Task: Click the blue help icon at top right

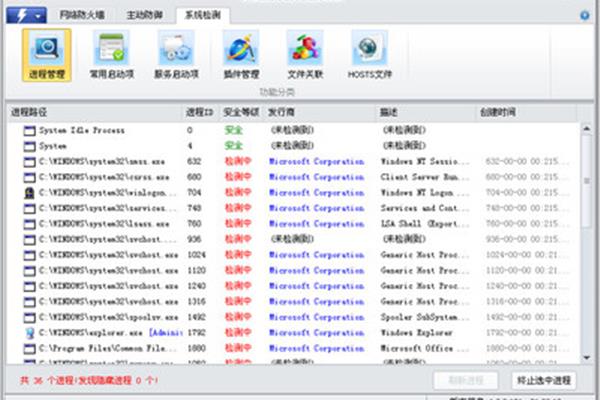Action: click(584, 15)
